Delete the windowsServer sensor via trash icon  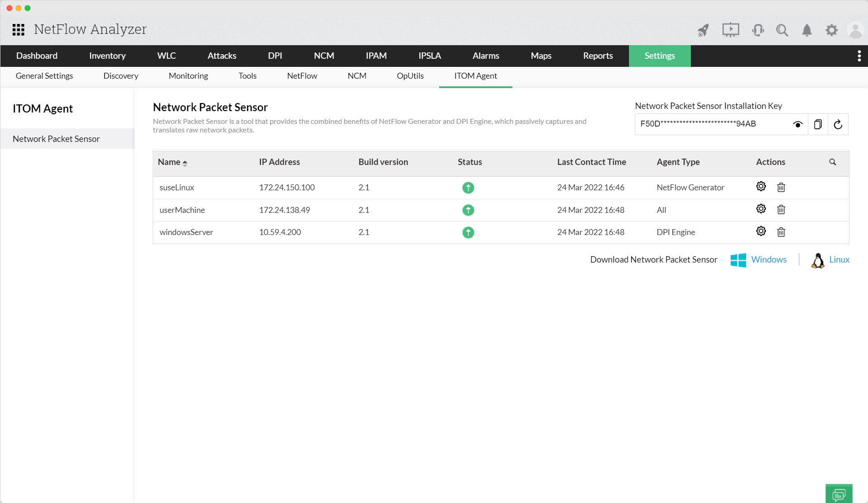pyautogui.click(x=781, y=232)
